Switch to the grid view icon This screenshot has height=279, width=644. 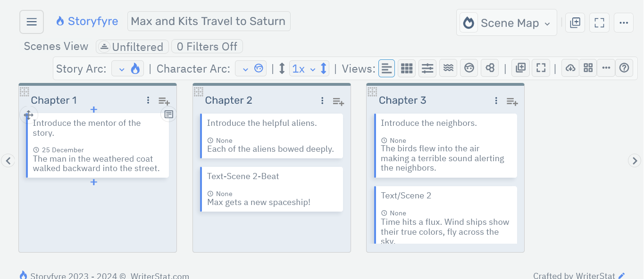(x=406, y=68)
